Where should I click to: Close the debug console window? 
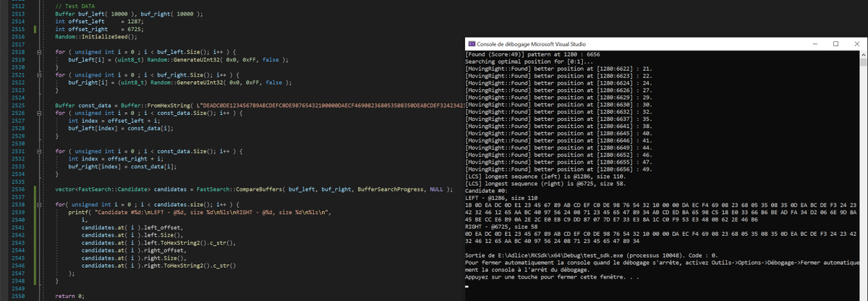[858, 44]
